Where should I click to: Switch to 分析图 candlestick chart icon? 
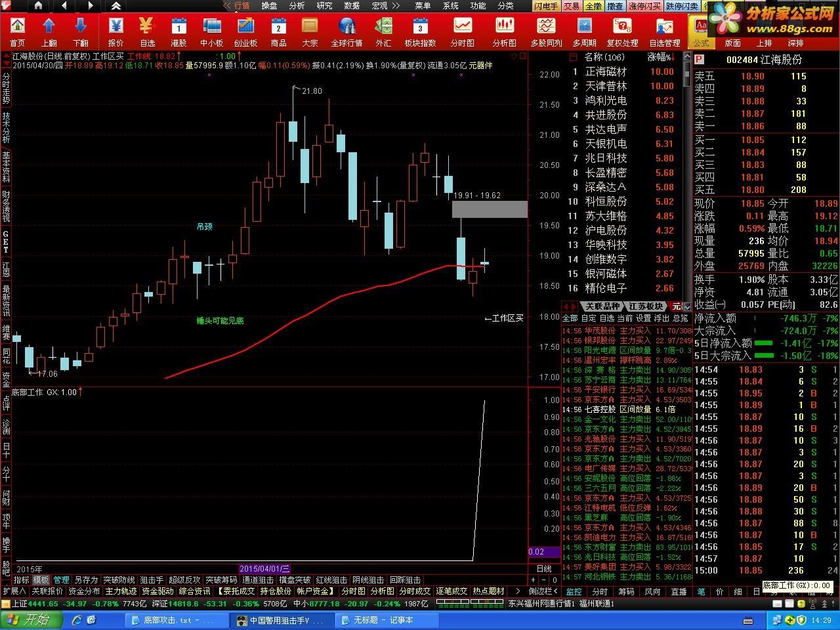click(x=504, y=31)
